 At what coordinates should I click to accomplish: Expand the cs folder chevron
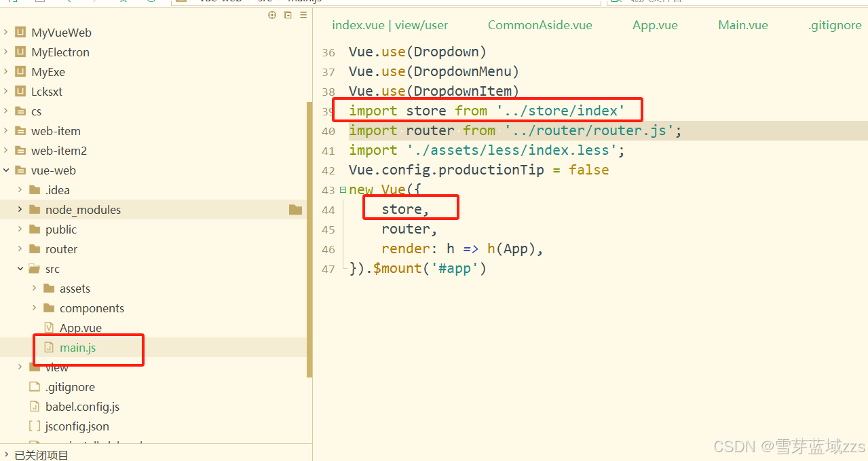tap(6, 111)
